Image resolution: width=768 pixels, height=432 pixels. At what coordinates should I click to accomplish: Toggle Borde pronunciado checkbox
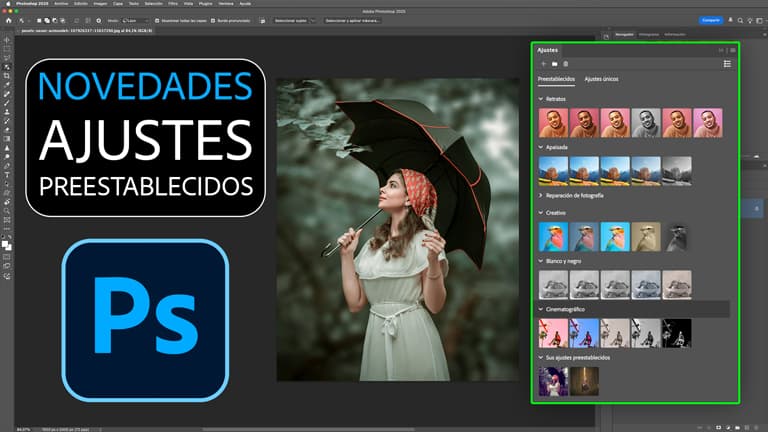click(x=213, y=21)
